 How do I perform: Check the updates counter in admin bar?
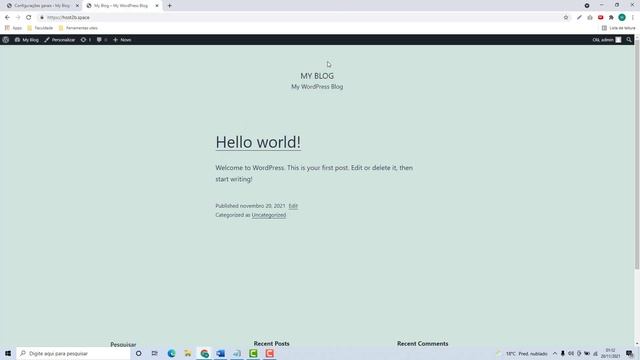pyautogui.click(x=86, y=40)
